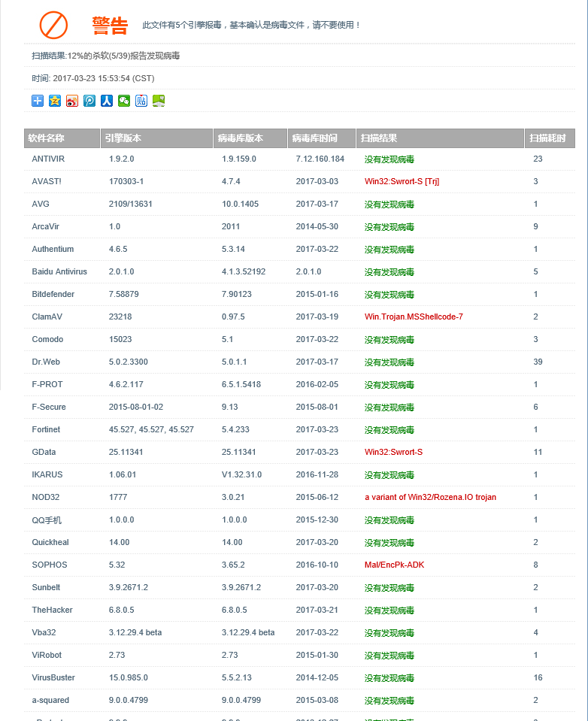
Task: Select Authentium engine name
Action: tap(53, 249)
